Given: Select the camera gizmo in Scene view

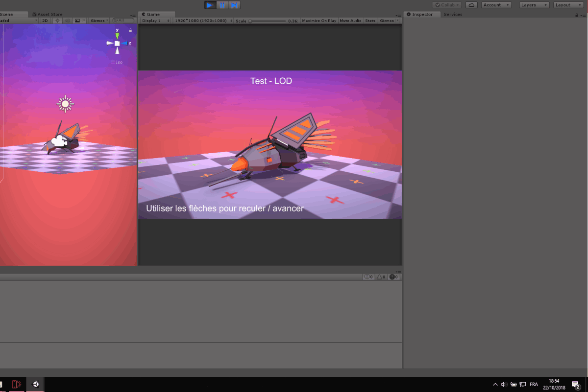Looking at the screenshot, I should pos(59,141).
